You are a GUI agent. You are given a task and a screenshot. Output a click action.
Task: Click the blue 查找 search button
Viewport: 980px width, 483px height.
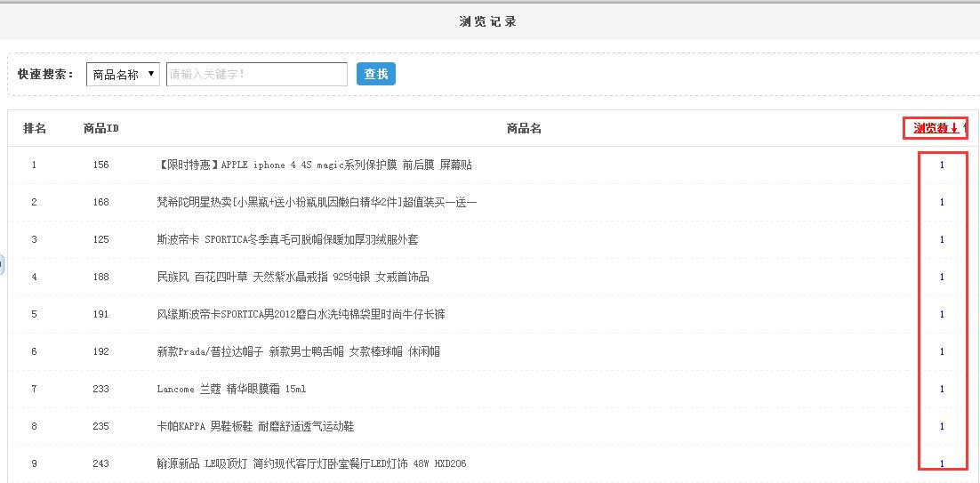(376, 74)
